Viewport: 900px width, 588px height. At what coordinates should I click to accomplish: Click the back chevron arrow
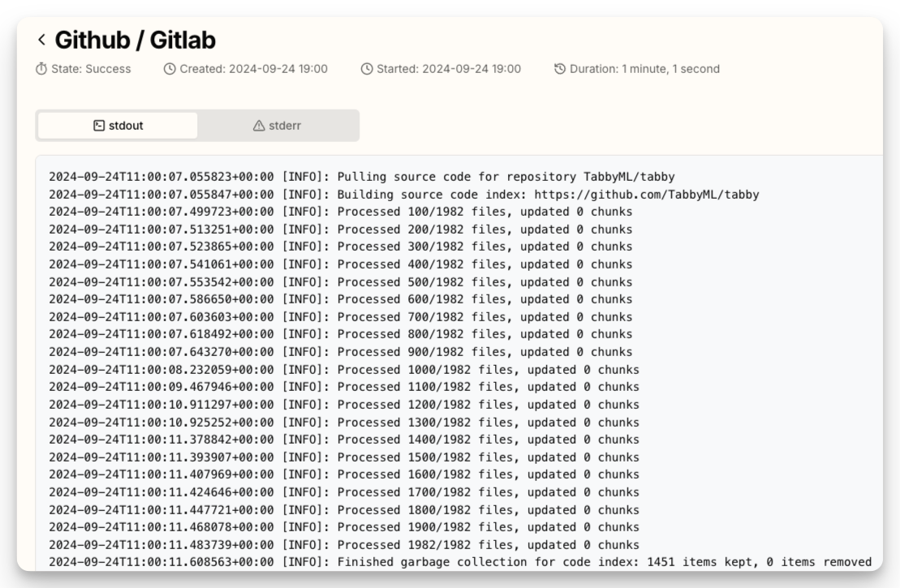tap(40, 39)
